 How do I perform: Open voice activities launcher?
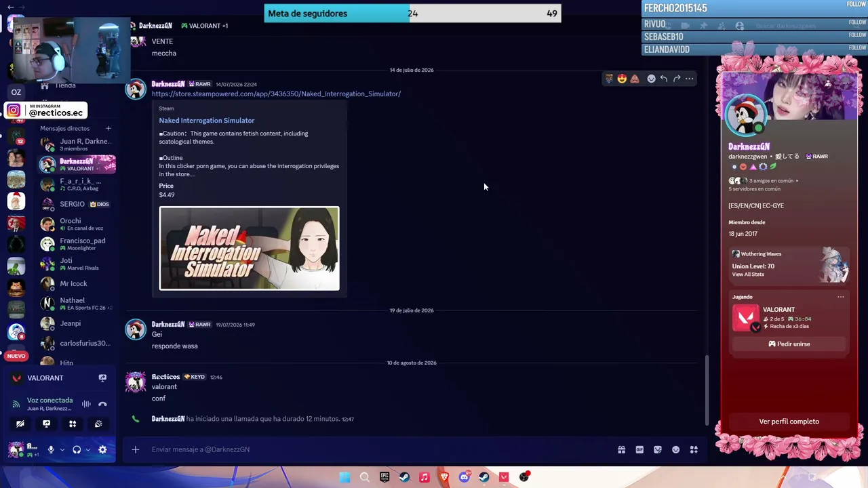coord(73,424)
